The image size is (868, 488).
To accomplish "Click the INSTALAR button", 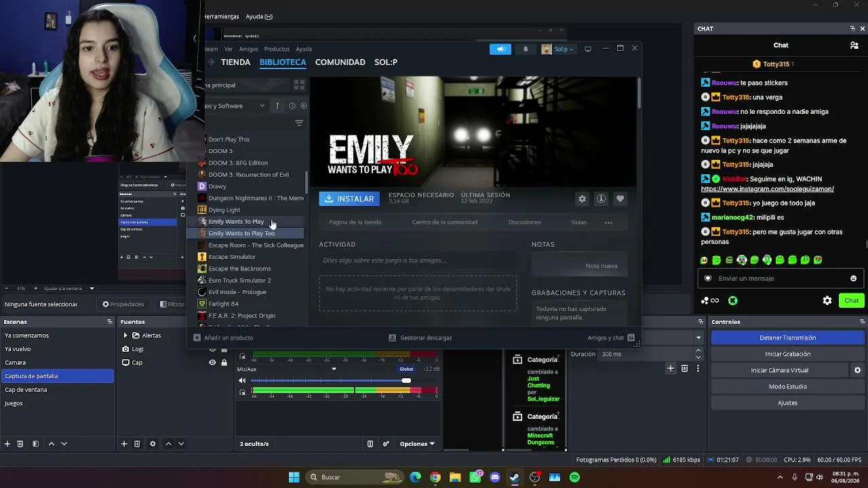I will (349, 199).
